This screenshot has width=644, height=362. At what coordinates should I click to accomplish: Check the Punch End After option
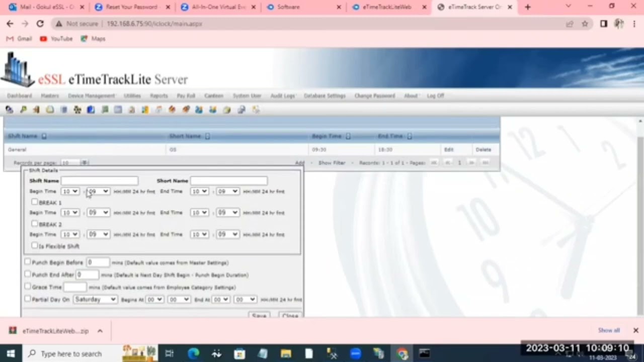[x=28, y=275]
